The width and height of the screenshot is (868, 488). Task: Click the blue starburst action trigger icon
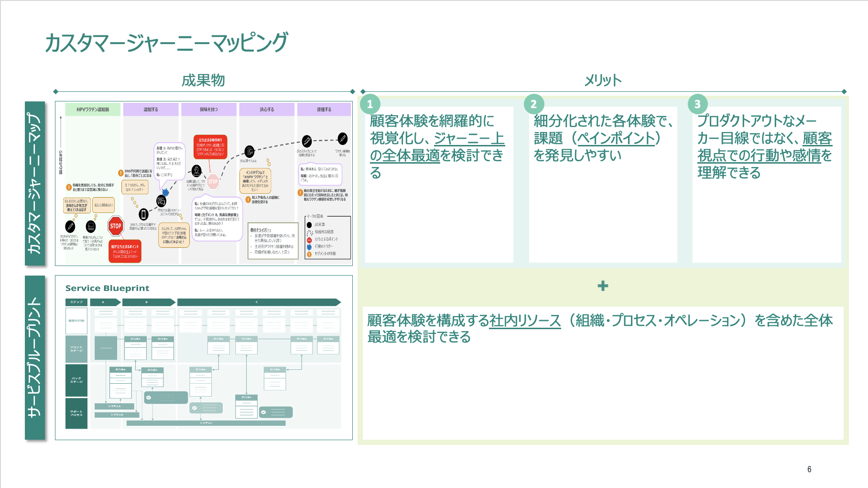click(x=165, y=192)
